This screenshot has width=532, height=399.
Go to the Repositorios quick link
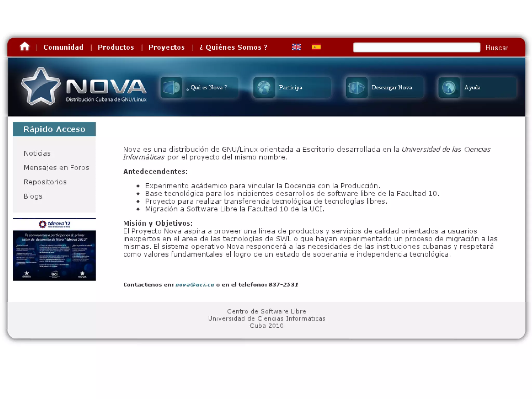coord(45,182)
